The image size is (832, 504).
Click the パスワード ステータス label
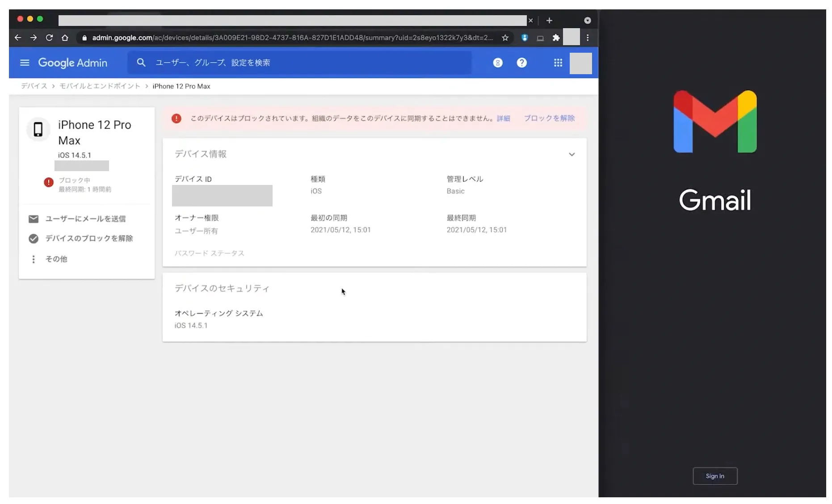[x=209, y=253]
